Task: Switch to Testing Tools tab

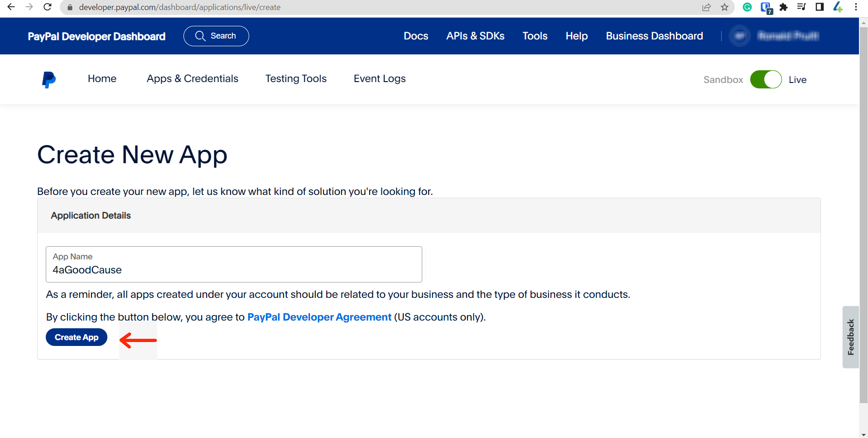Action: point(296,79)
